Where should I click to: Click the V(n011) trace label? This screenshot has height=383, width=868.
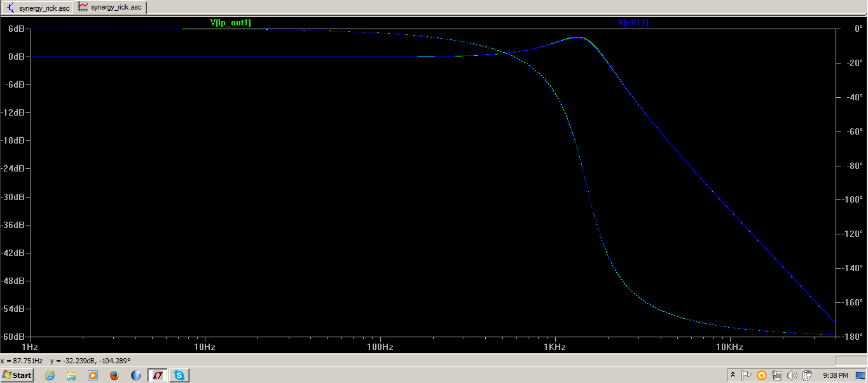633,23
